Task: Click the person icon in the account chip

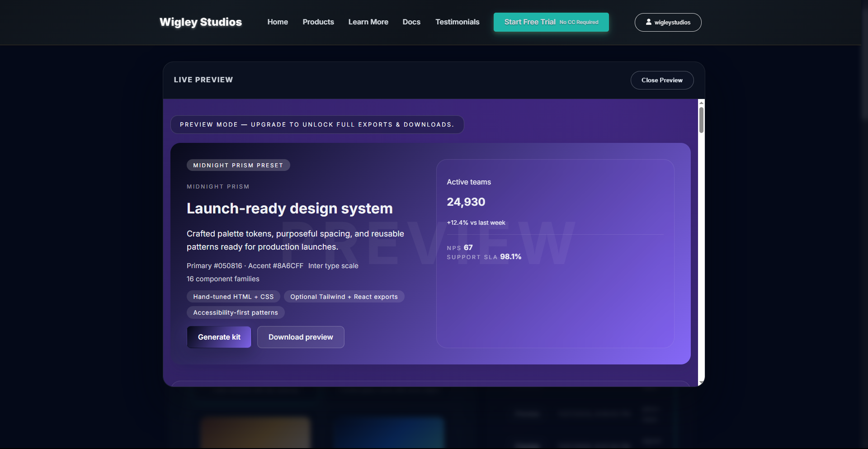Action: pos(649,22)
